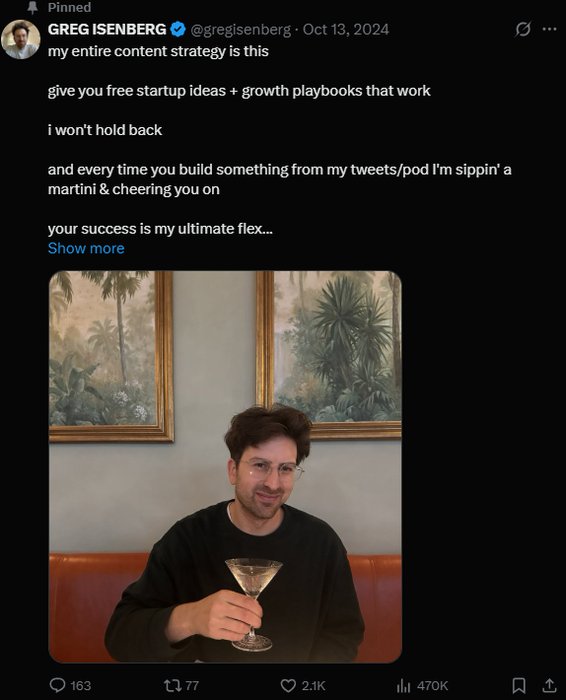Click the pushpin Pinned icon
The width and height of the screenshot is (566, 700).
[x=33, y=7]
